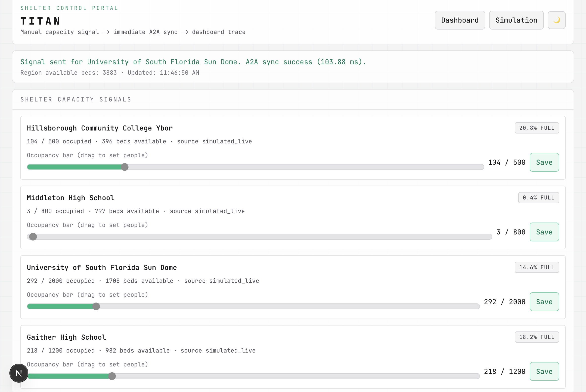Image resolution: width=586 pixels, height=392 pixels.
Task: Click the 20.8% FULL badge
Action: (536, 128)
